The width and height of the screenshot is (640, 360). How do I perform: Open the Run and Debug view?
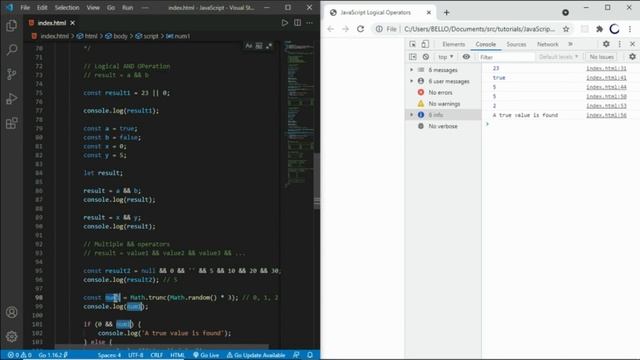(11, 98)
